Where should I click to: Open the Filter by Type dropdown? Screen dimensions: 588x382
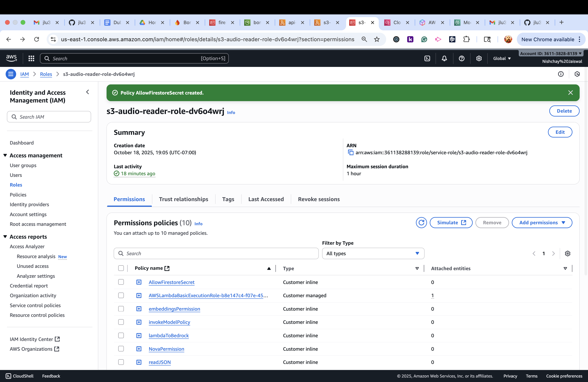(x=373, y=253)
